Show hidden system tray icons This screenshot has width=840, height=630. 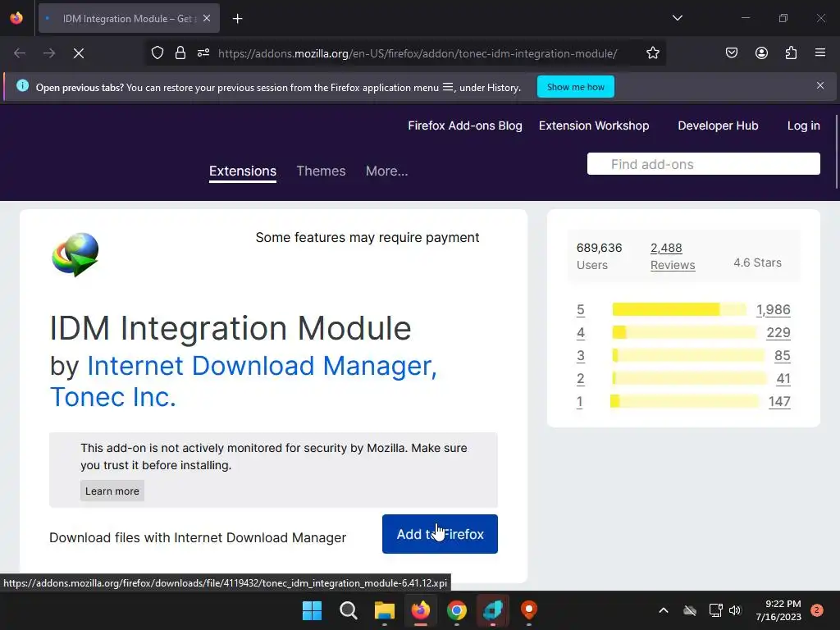(663, 610)
